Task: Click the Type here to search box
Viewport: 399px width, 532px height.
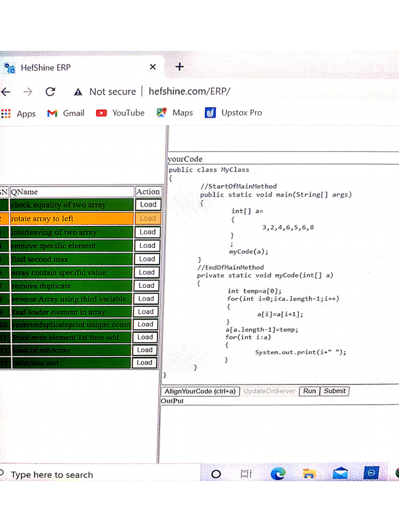Action: [x=52, y=474]
